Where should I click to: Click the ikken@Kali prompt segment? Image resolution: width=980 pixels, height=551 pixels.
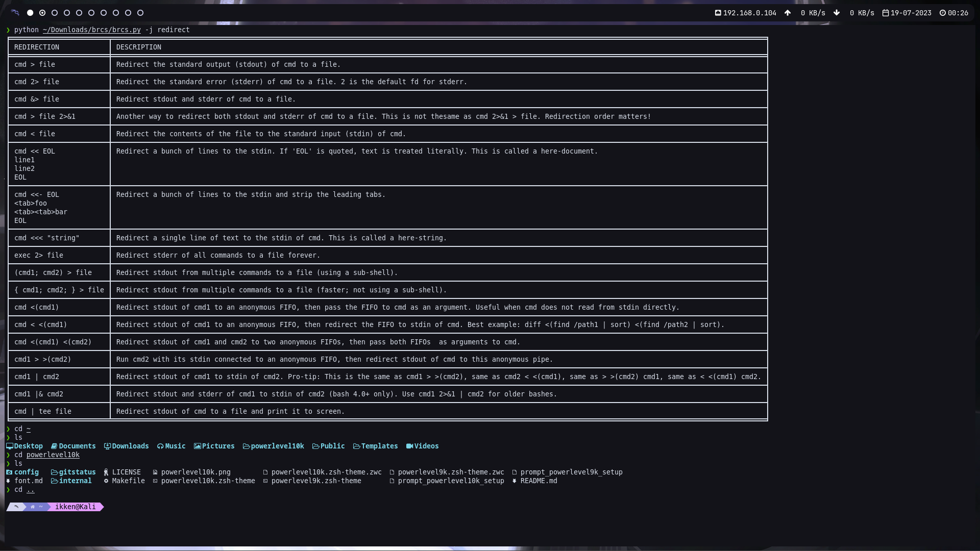pyautogui.click(x=75, y=507)
